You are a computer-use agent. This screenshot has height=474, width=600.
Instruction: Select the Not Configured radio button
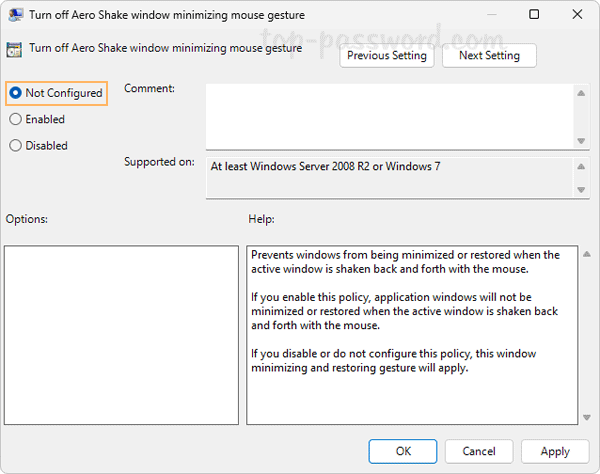click(x=15, y=93)
